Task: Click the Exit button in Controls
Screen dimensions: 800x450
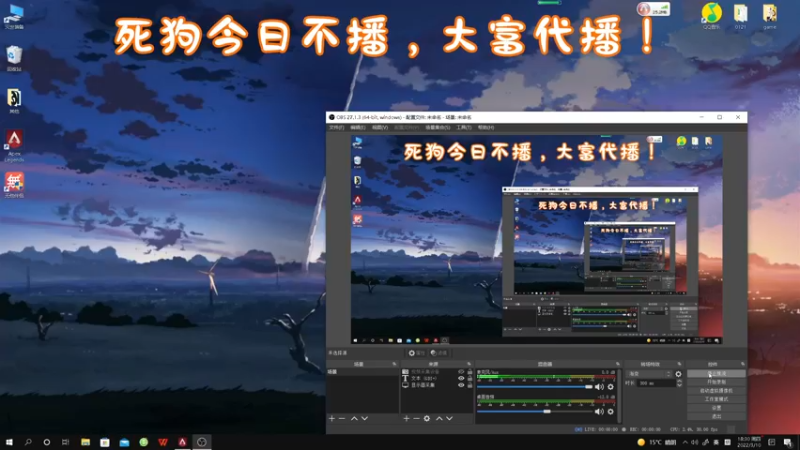Action: 716,417
